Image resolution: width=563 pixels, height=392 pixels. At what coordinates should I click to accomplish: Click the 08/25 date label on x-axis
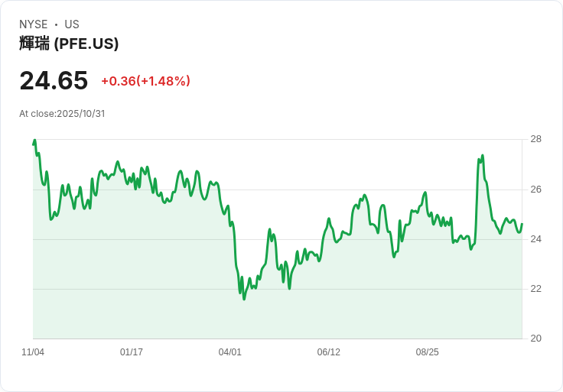coord(428,352)
